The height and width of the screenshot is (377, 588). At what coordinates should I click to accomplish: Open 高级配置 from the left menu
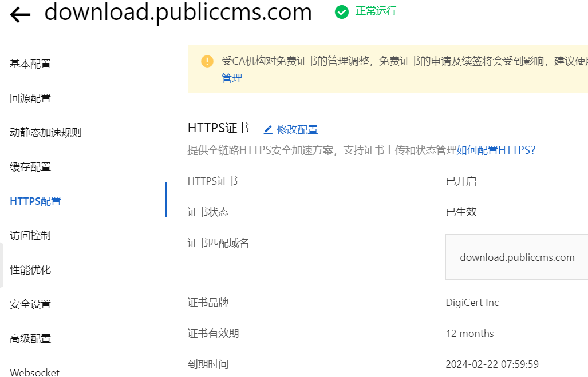(30, 339)
